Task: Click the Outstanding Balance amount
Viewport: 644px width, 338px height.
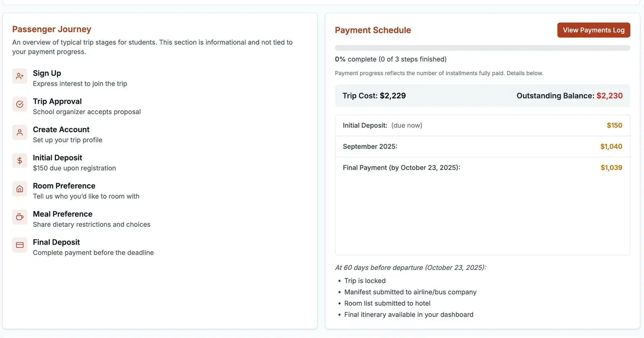Action: tap(610, 96)
